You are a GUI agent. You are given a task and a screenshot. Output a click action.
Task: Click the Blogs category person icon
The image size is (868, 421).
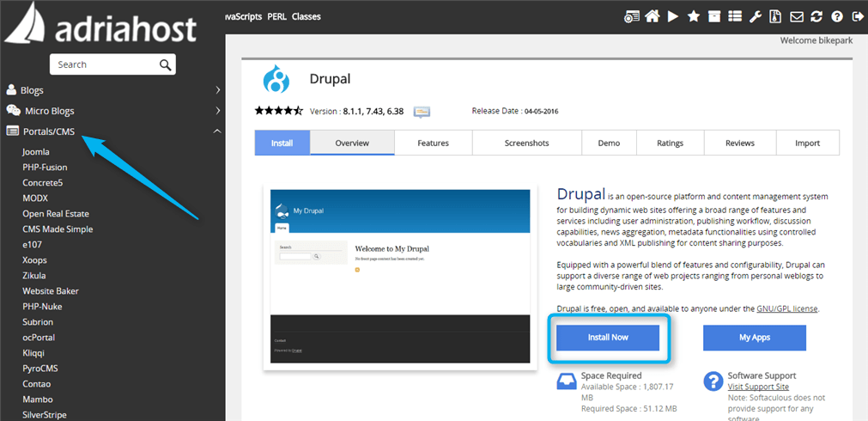[11, 89]
